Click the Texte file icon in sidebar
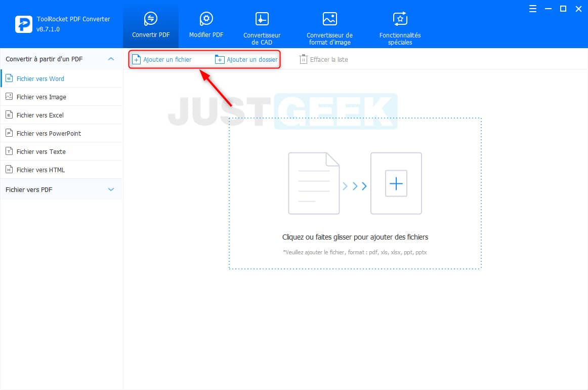588x390 pixels. (x=9, y=151)
